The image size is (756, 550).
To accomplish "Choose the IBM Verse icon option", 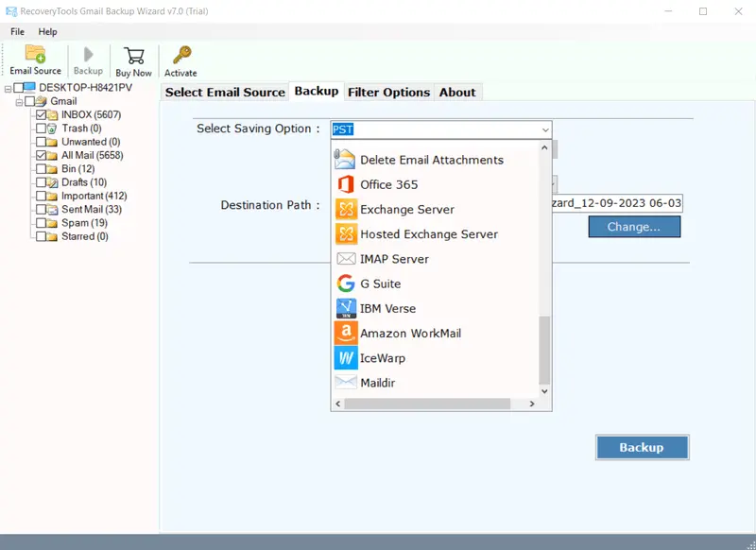I will point(345,308).
